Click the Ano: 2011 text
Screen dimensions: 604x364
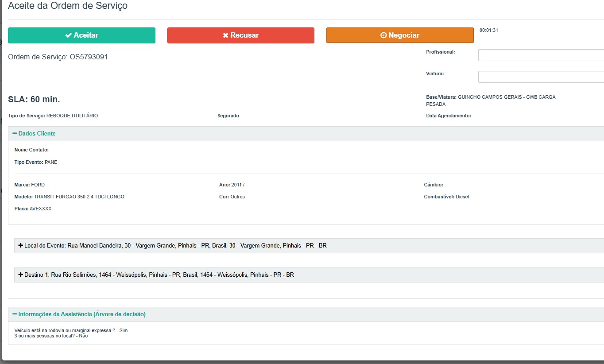point(232,185)
